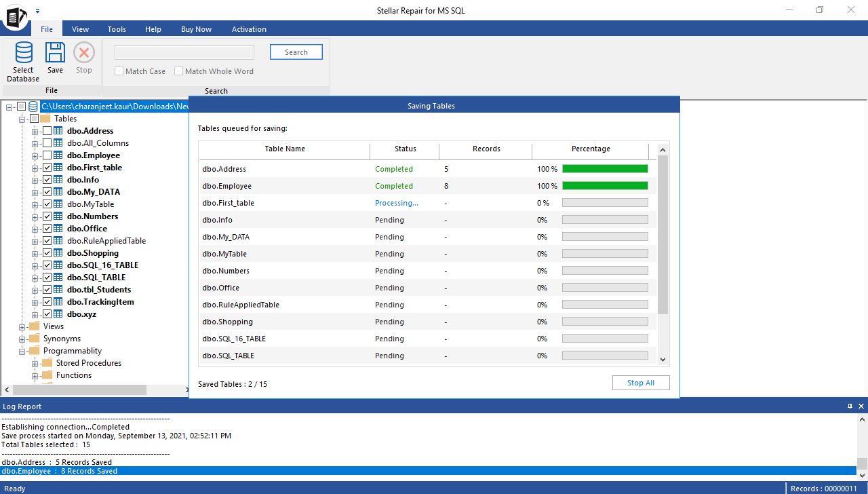This screenshot has height=494, width=868.
Task: Click the Records column header
Action: [486, 149]
